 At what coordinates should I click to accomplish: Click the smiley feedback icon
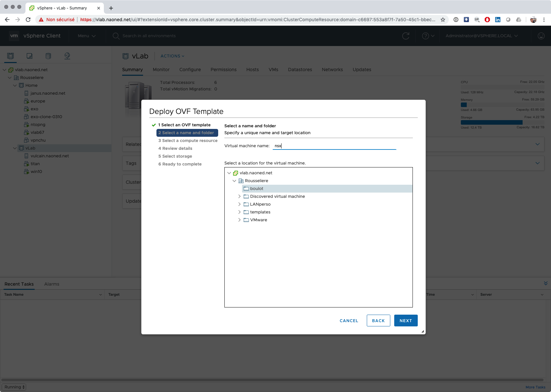(541, 36)
